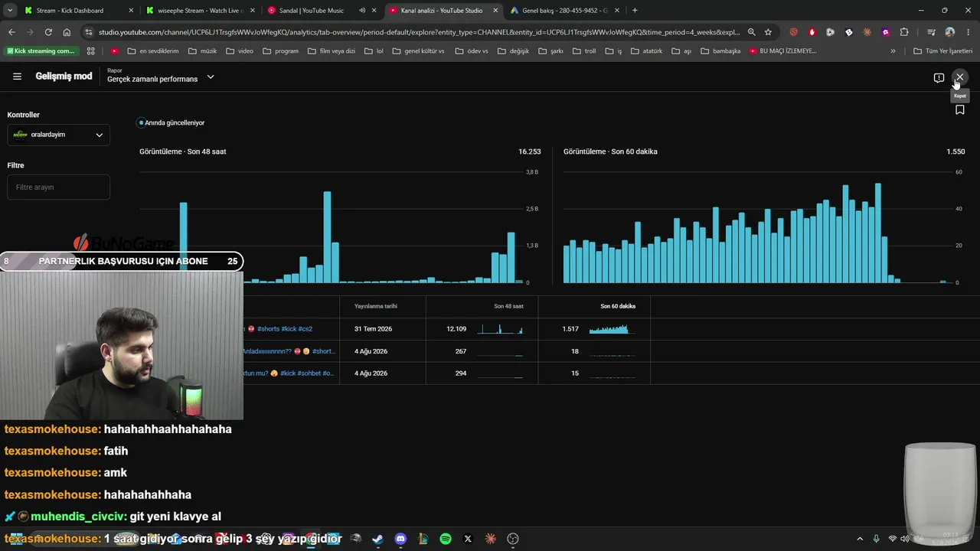980x551 pixels.
Task: Click the Filtre arayın input field
Action: pyautogui.click(x=58, y=187)
